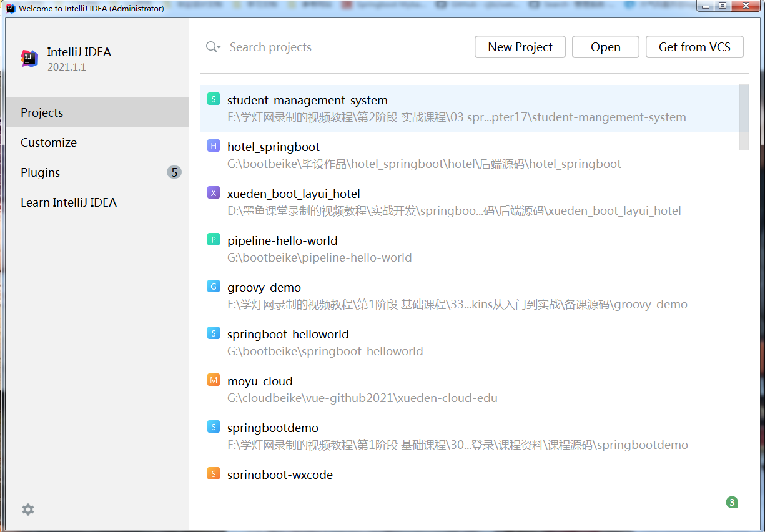Image resolution: width=765 pixels, height=532 pixels.
Task: Click hotel_springboot project path text
Action: tap(424, 164)
